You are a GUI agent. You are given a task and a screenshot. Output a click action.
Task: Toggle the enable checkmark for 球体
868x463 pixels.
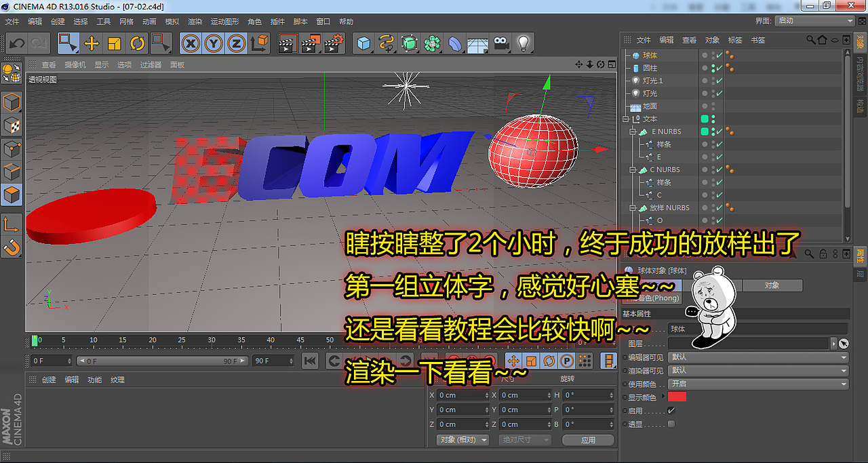[x=719, y=56]
